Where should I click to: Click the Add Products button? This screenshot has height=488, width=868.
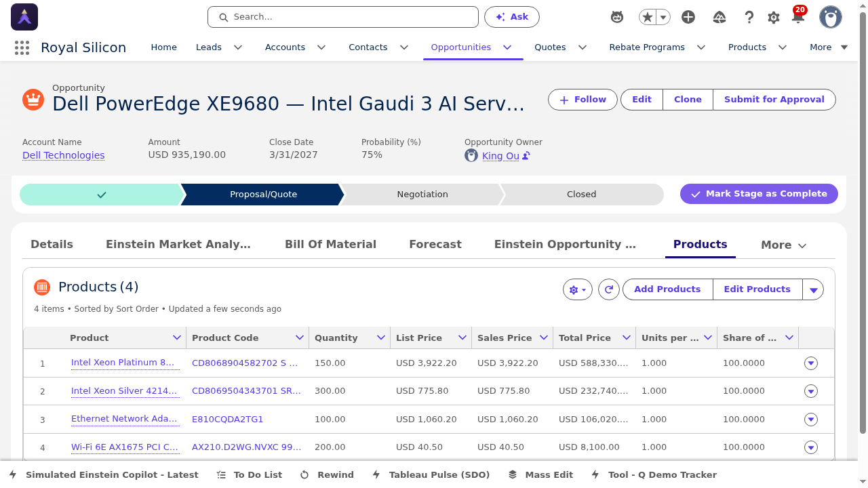pos(667,289)
